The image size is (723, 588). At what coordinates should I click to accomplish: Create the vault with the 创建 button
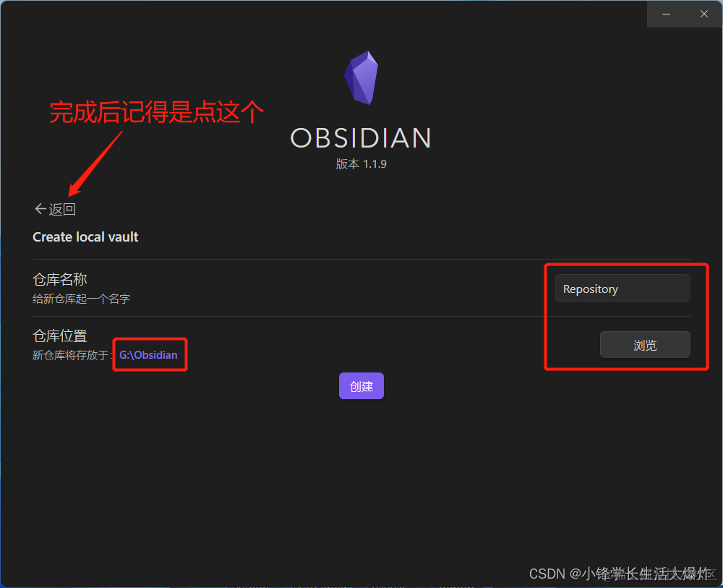[x=361, y=386]
